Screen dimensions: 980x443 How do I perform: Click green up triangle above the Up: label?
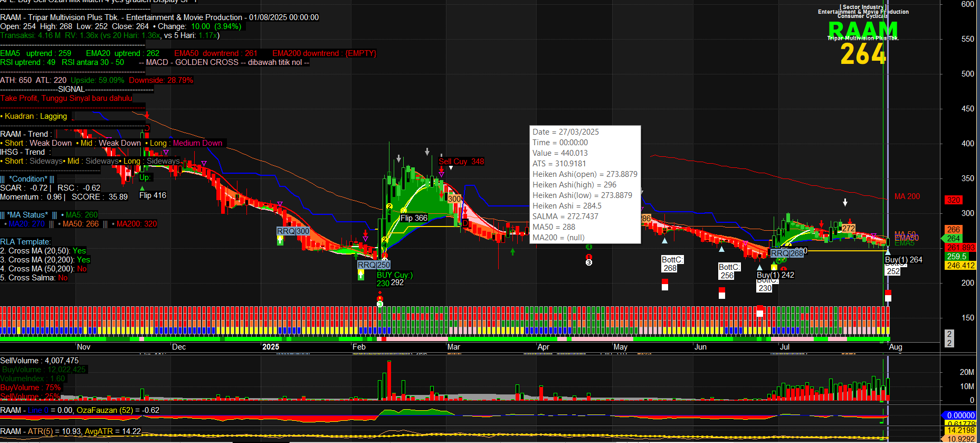[x=142, y=188]
